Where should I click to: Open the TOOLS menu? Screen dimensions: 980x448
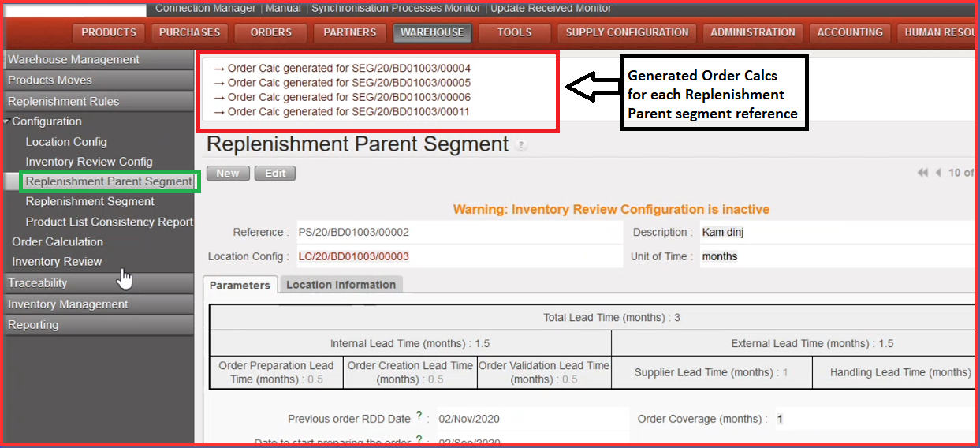[x=515, y=33]
